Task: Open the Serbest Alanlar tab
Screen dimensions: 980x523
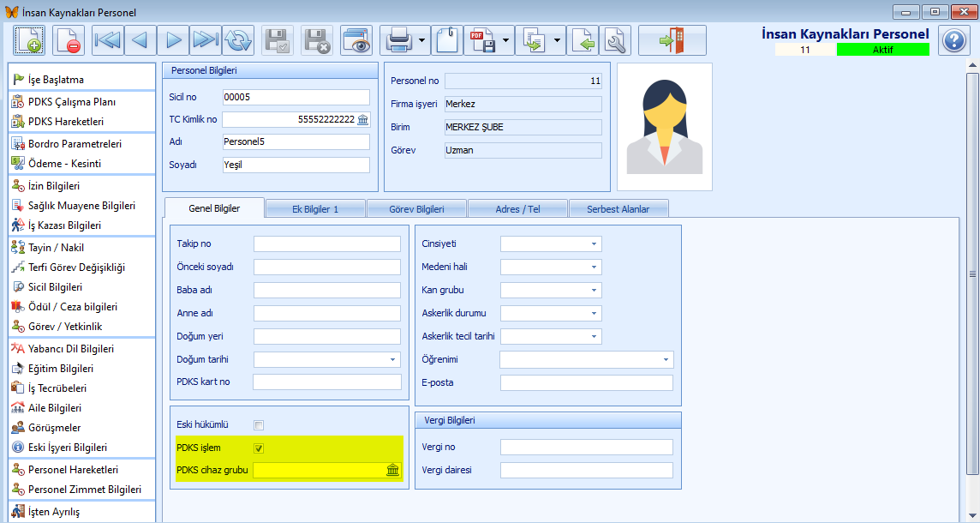Action: 618,207
